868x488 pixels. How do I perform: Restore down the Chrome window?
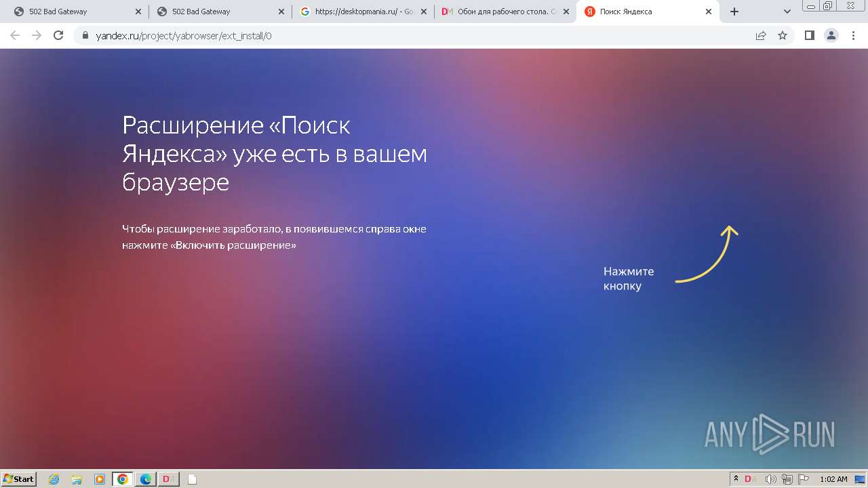(x=827, y=6)
